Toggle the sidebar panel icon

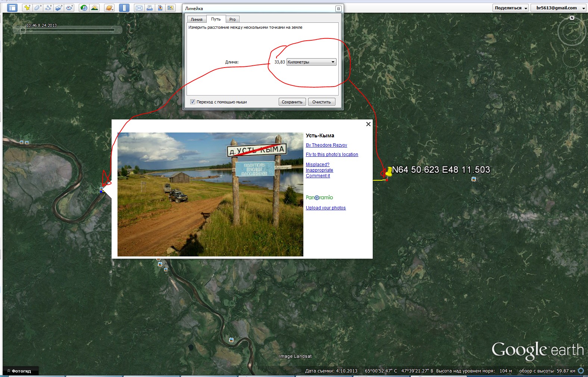(12, 8)
